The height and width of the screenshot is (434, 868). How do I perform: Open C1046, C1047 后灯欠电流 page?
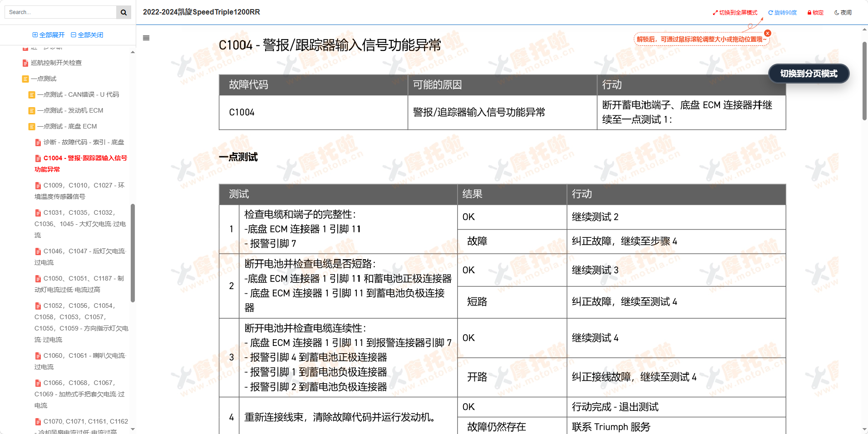(x=80, y=256)
